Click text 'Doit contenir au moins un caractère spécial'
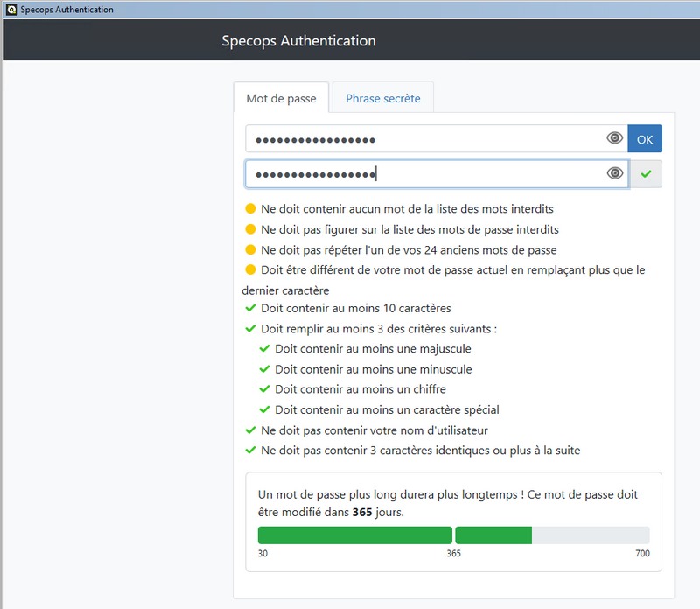The width and height of the screenshot is (700, 609). point(387,409)
